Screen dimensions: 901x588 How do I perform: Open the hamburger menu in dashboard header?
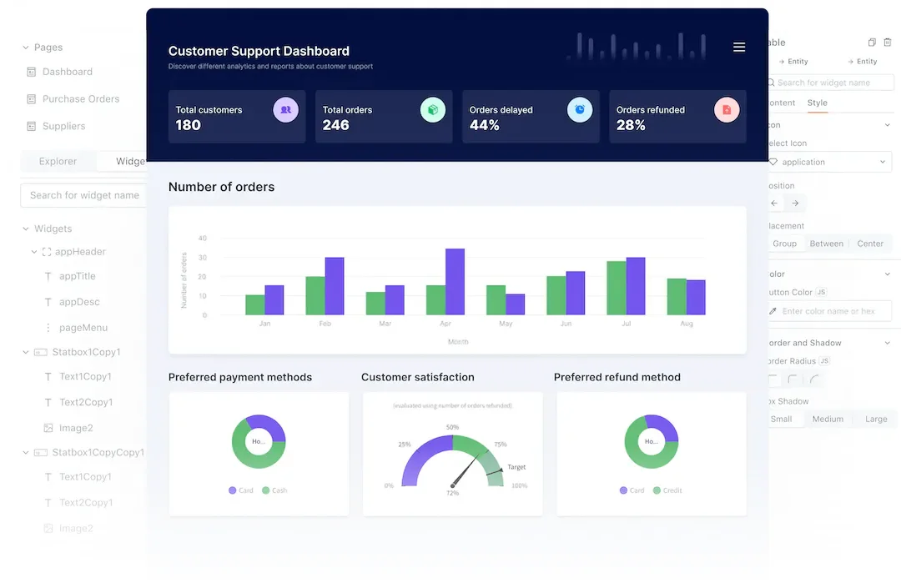739,47
